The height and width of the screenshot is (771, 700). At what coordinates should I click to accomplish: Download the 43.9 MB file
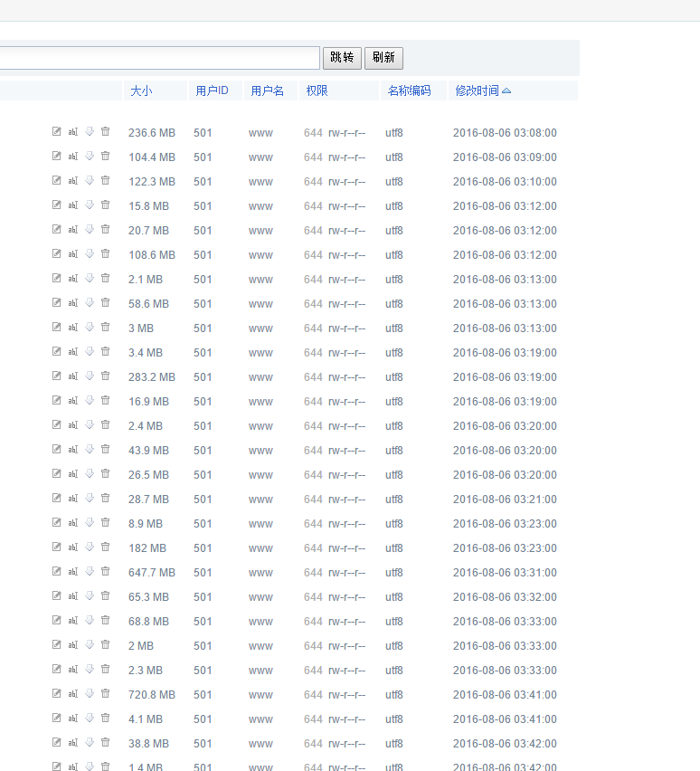point(90,450)
